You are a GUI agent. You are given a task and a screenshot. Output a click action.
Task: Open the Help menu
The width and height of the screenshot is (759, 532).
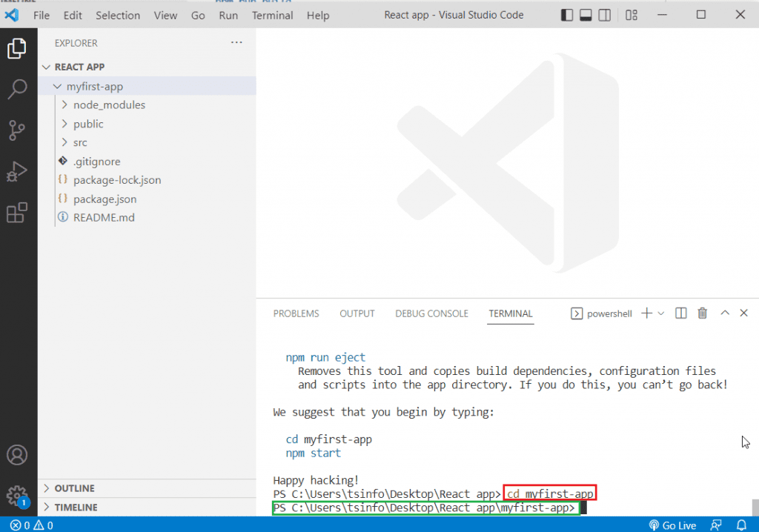pyautogui.click(x=317, y=15)
